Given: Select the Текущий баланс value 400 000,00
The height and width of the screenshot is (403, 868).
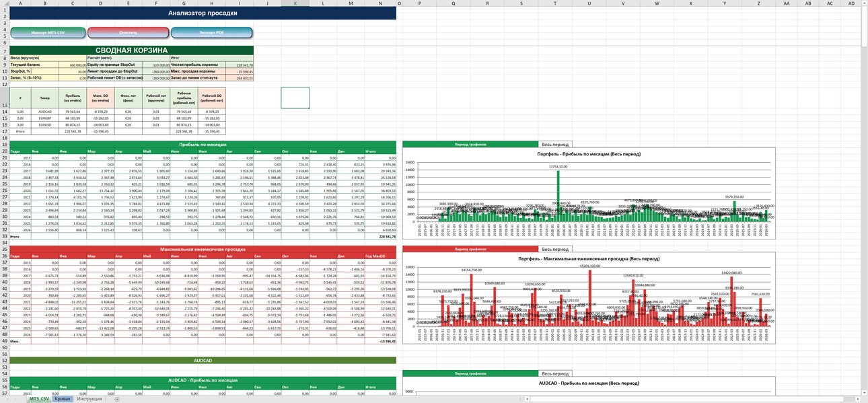Looking at the screenshot, I should click(73, 65).
